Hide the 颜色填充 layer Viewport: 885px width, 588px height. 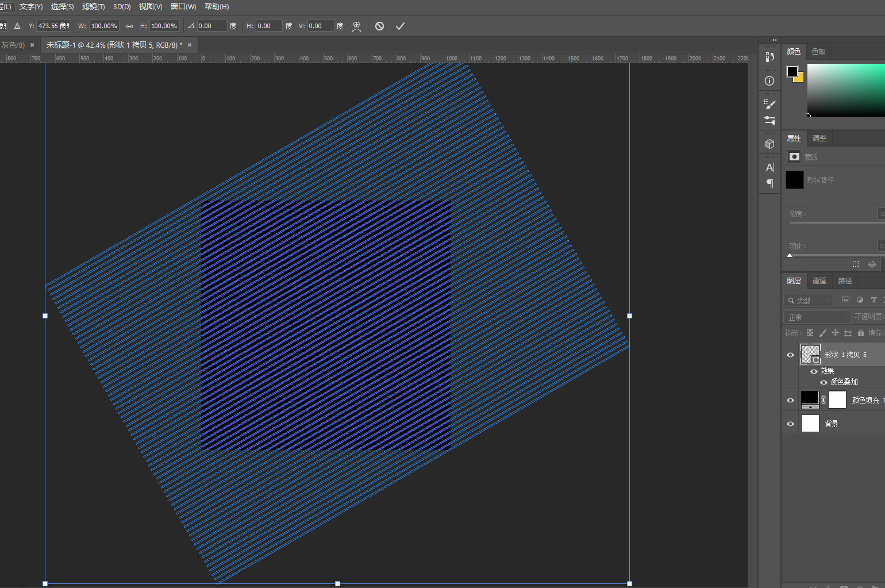tap(790, 400)
